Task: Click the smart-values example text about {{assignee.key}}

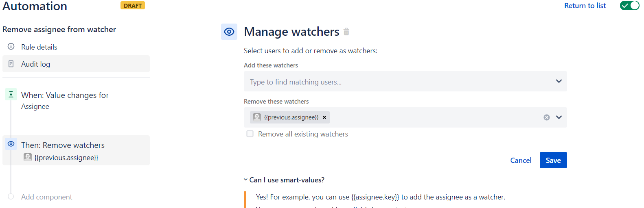Action: click(x=381, y=197)
